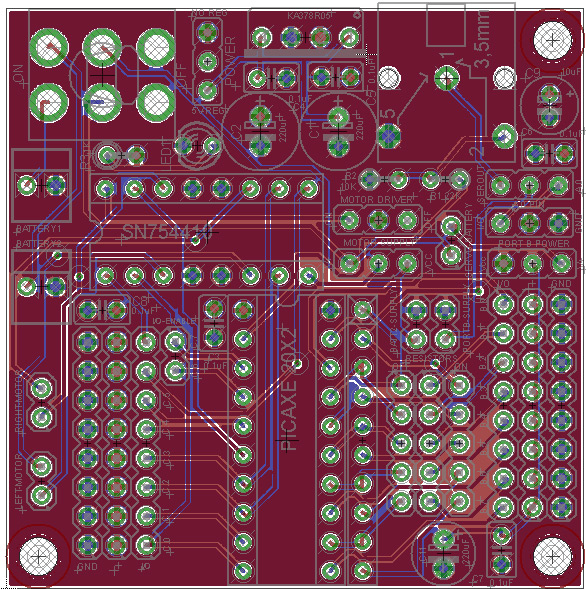Select the 3,5mm jack label
The width and height of the screenshot is (586, 589).
coord(482,40)
